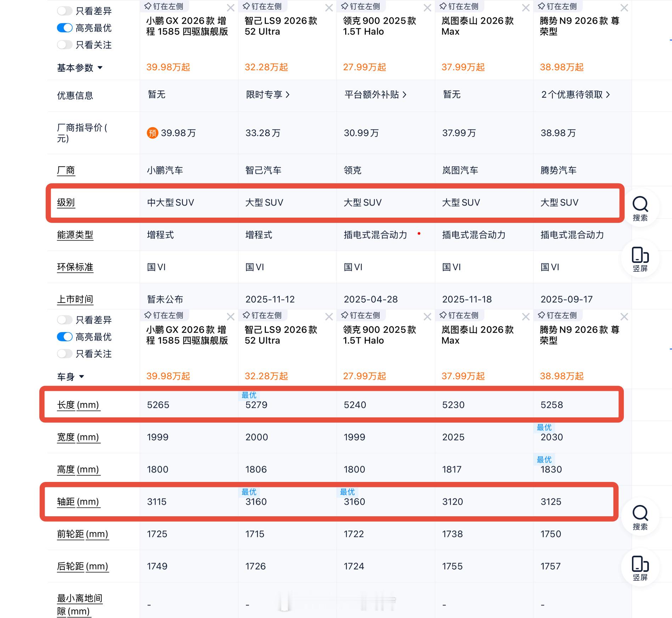Remove 腾势 N9 column via 基本参数 header X
This screenshot has height=618, width=672.
point(624,8)
